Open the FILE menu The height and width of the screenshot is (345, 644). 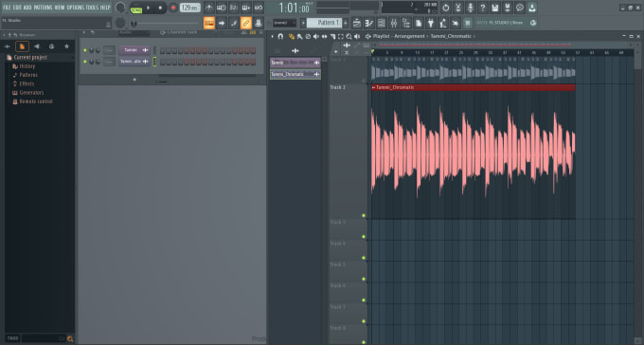point(7,8)
